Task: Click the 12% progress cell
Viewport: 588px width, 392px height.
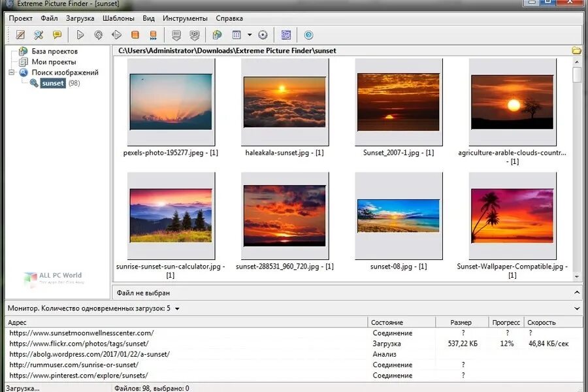Action: point(506,343)
